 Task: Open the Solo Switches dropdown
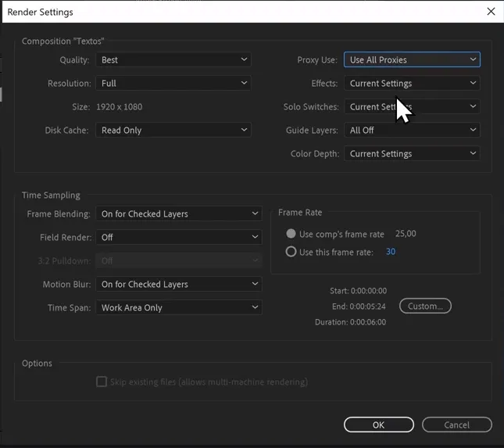412,107
